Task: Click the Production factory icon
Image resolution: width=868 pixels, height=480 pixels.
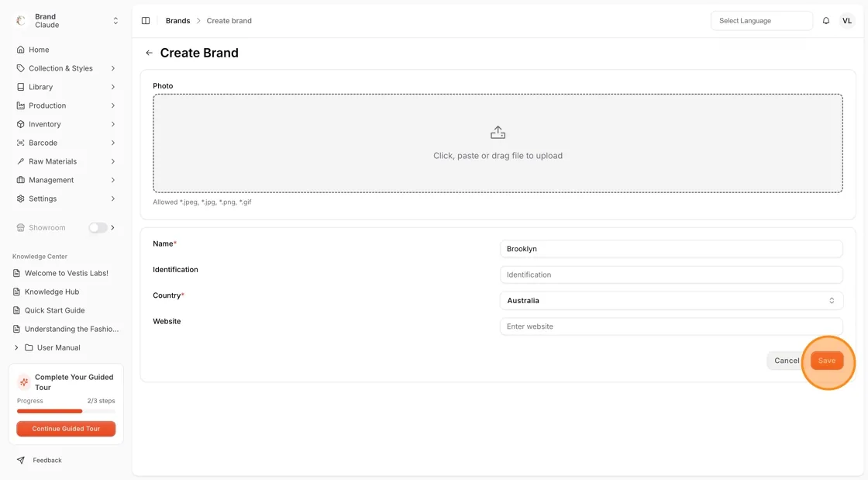Action: (20, 105)
